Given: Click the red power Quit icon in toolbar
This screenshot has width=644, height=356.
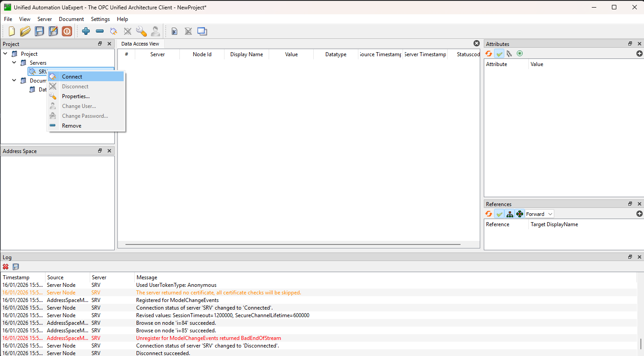Looking at the screenshot, I should click(x=67, y=31).
